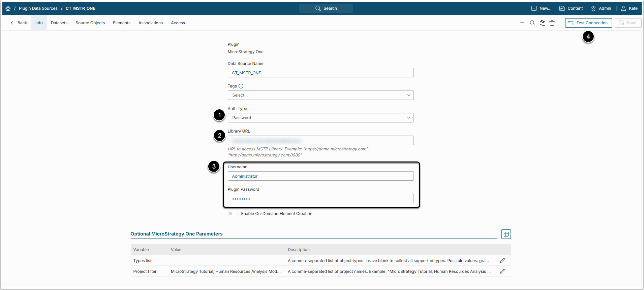
Task: Click the table icon beside Optional Parameters
Action: tap(506, 234)
